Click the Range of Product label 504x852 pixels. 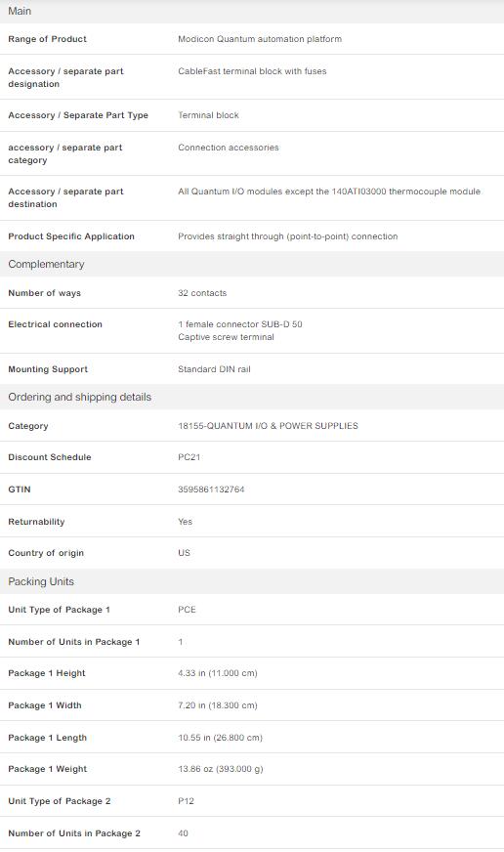(x=47, y=39)
